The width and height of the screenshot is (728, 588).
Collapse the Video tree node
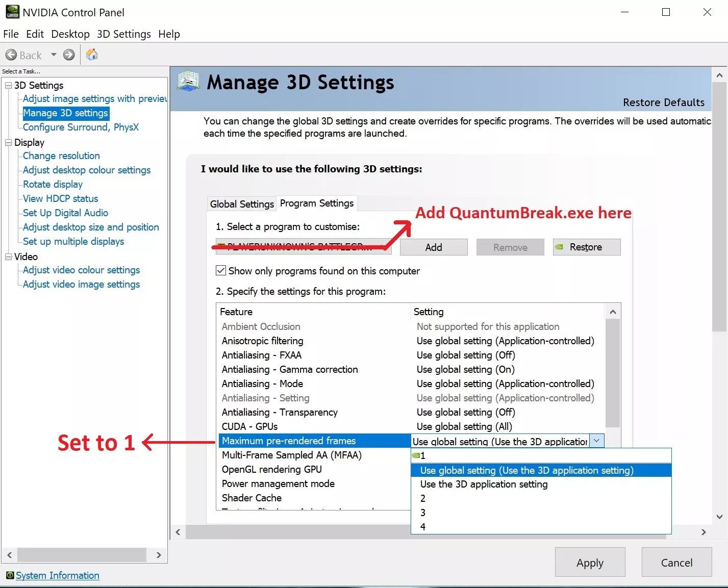tap(8, 257)
